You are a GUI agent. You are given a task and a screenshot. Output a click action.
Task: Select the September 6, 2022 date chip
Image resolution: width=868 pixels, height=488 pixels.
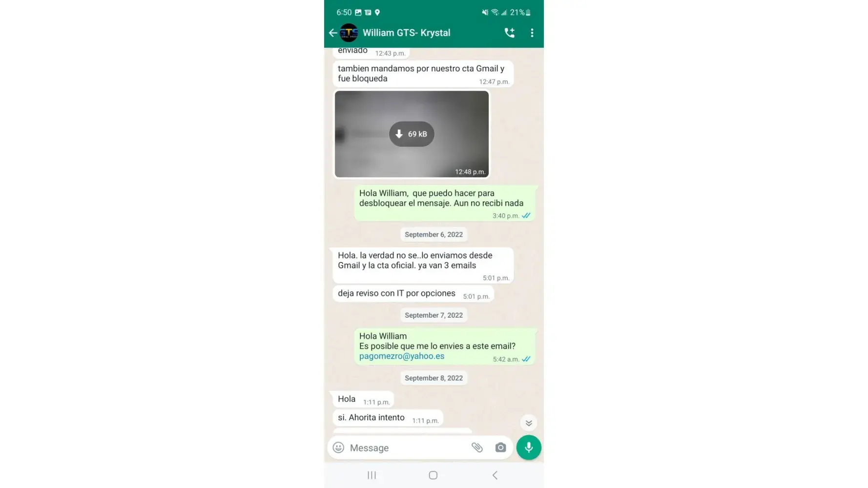pyautogui.click(x=434, y=235)
